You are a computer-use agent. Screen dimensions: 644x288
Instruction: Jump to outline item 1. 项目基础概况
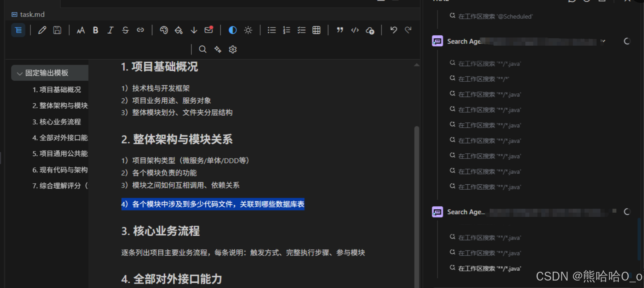[57, 90]
